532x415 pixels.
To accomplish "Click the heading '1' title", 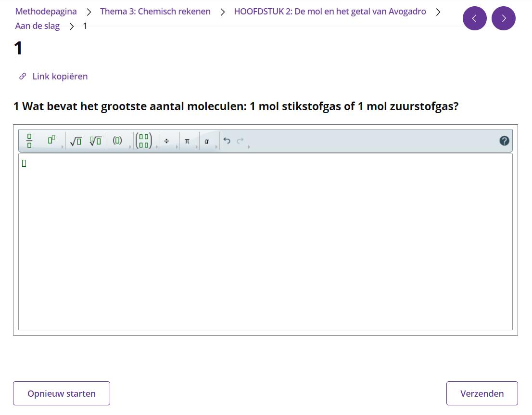I will 18,48.
